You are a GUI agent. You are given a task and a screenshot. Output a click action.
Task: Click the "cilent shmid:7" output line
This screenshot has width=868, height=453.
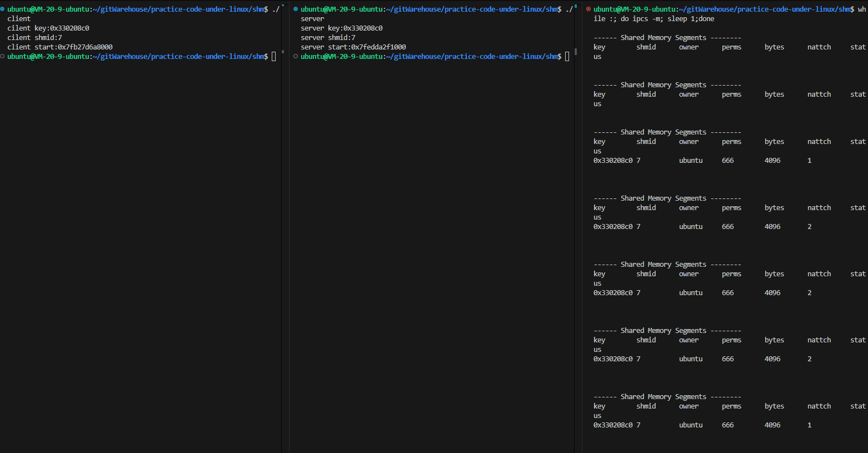tap(34, 38)
